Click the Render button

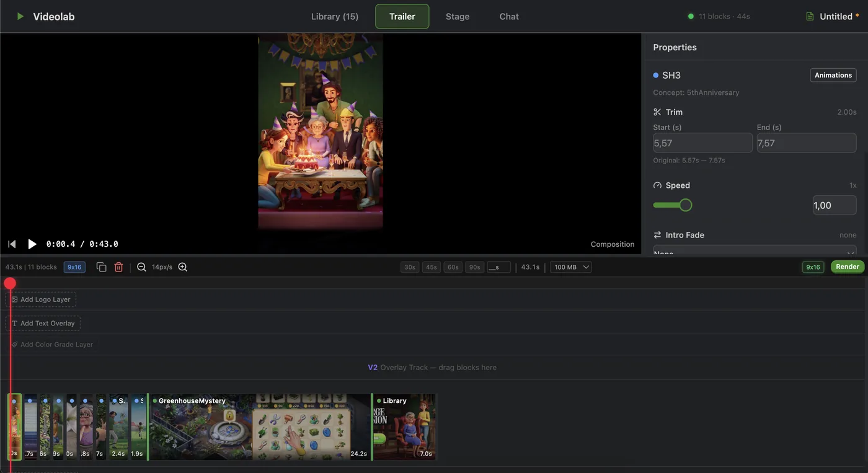(x=848, y=267)
